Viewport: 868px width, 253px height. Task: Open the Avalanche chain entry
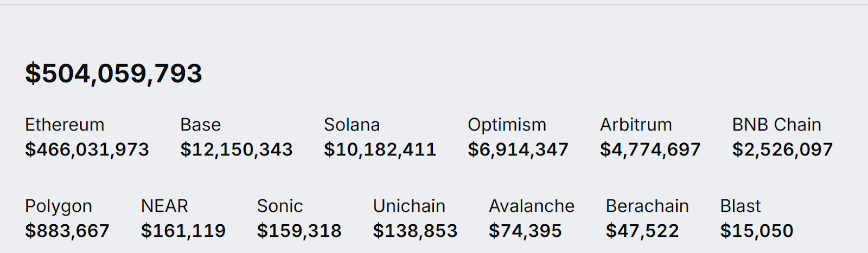coord(532,206)
